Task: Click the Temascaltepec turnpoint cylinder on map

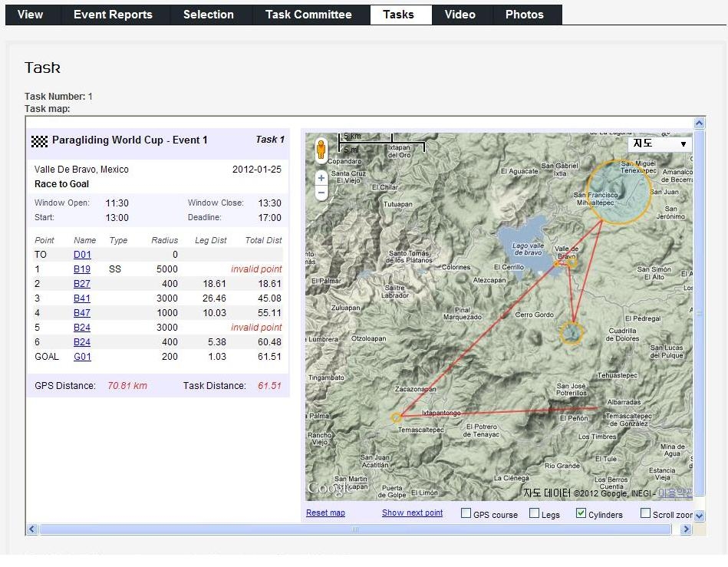Action: click(x=396, y=417)
